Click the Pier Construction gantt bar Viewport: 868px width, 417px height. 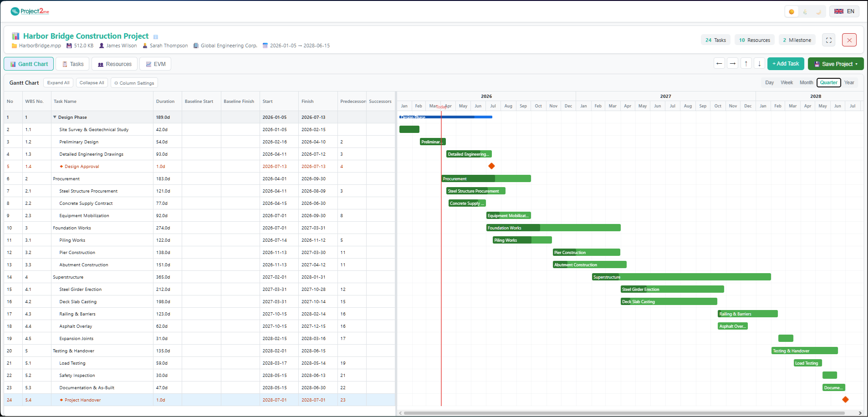[586, 252]
